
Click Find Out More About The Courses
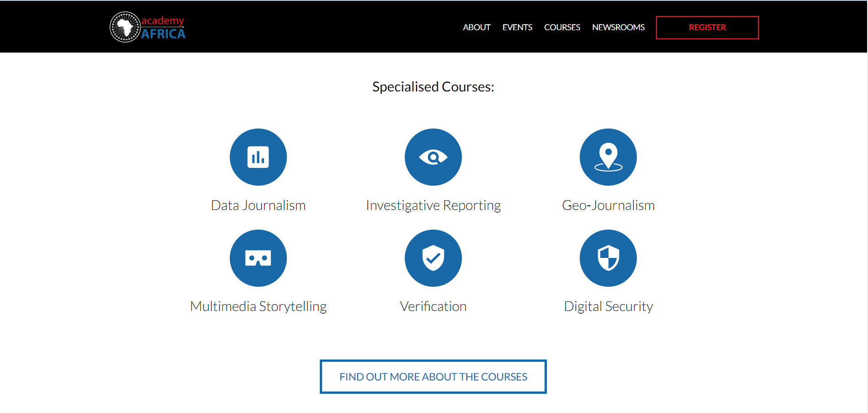(433, 376)
